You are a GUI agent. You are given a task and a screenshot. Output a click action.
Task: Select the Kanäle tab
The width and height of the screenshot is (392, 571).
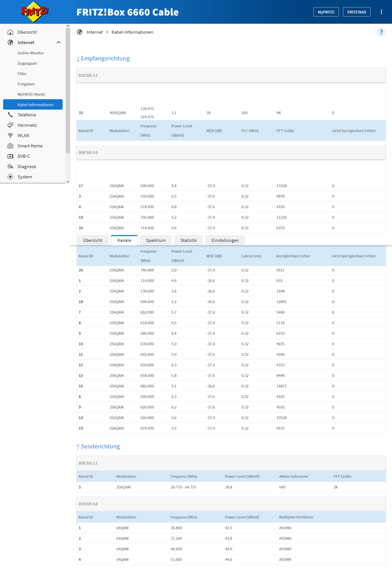point(124,240)
